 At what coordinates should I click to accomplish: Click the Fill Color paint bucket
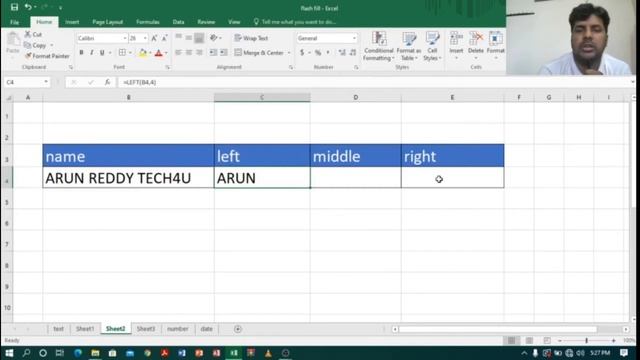click(143, 53)
